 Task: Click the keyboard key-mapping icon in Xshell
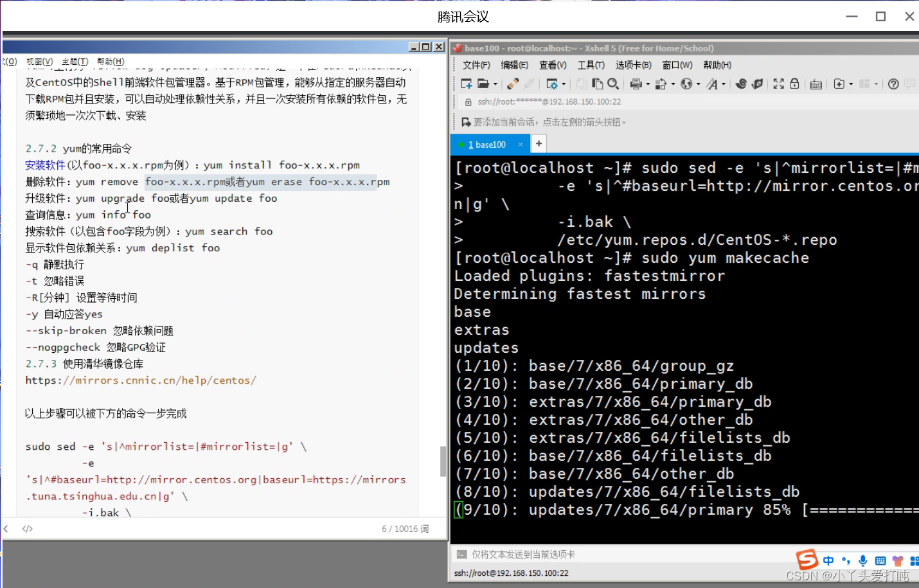pyautogui.click(x=816, y=84)
